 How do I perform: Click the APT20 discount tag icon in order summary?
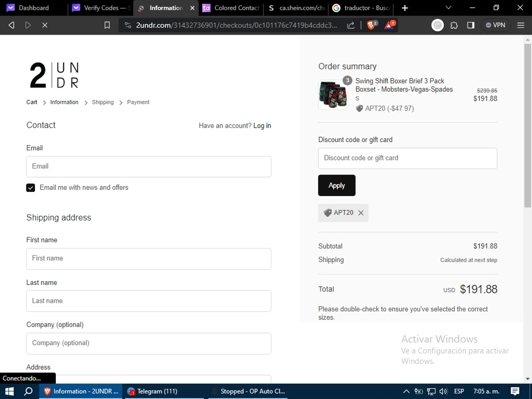pos(359,109)
